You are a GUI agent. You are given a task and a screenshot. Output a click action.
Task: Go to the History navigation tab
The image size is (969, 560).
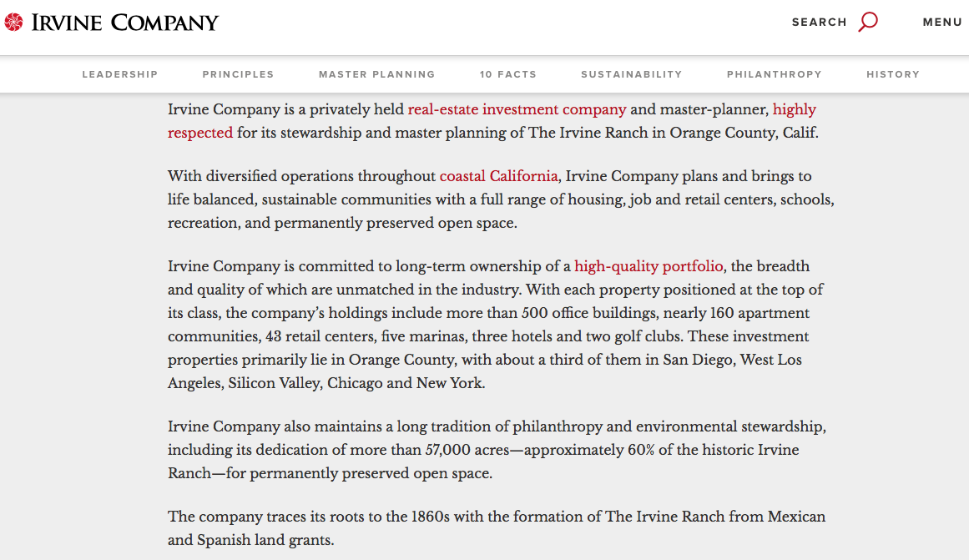click(892, 74)
